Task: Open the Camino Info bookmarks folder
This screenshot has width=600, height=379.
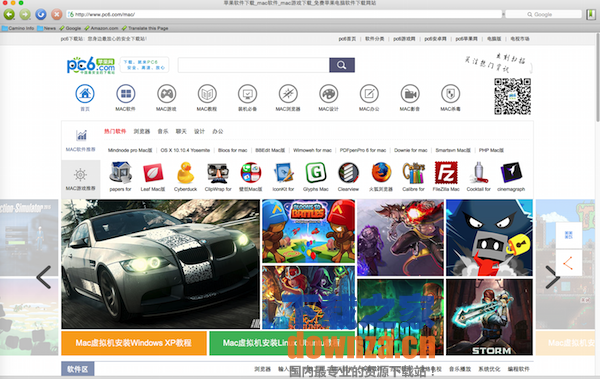Action: [x=18, y=28]
